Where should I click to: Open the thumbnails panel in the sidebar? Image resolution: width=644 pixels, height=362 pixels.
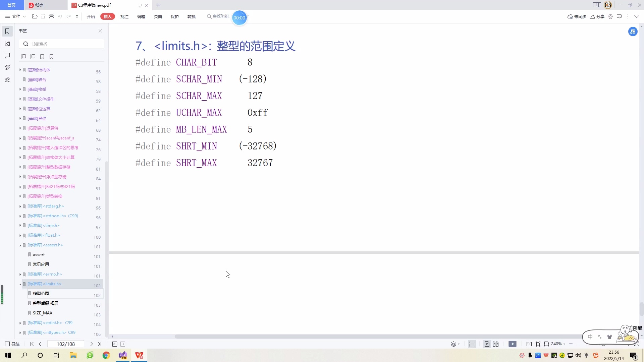7,44
